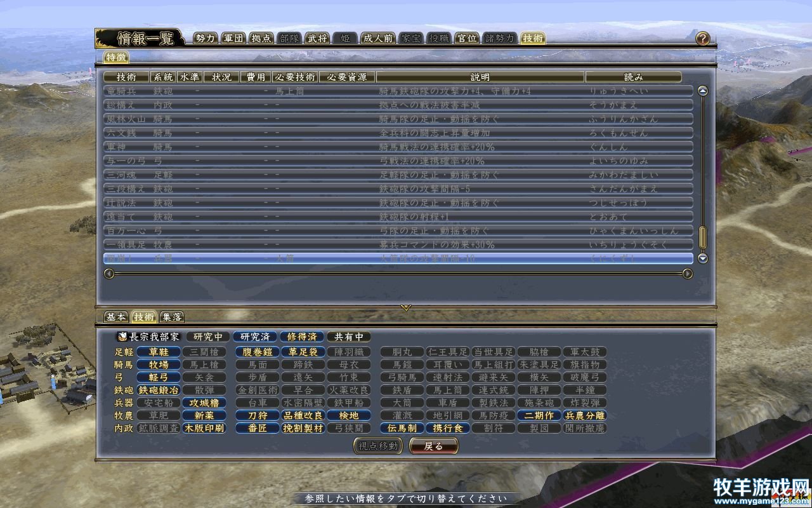Select the 三河魂 row
Image resolution: width=812 pixels, height=508 pixels.
(398, 175)
